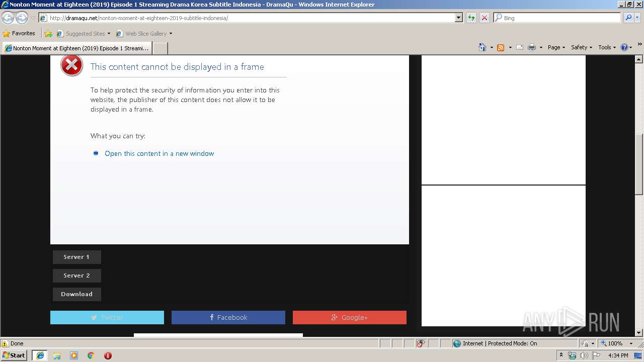644x362 pixels.
Task: Share on Google+ button
Action: coord(350,317)
